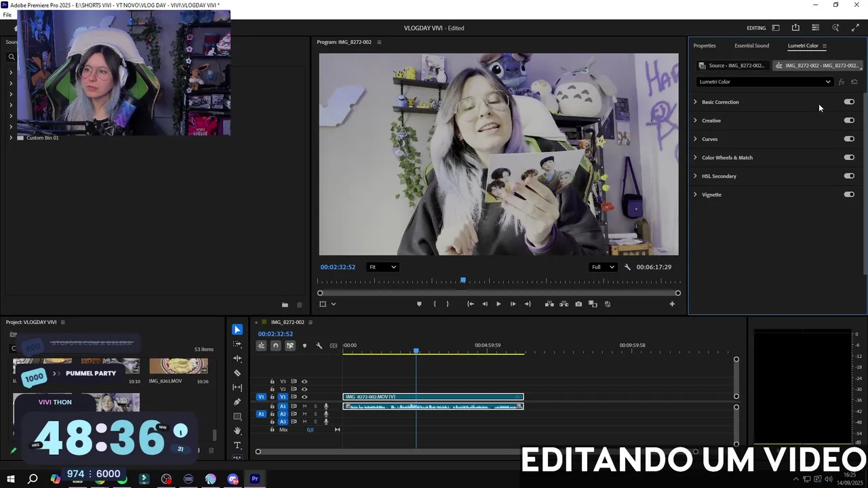Select the Hand tool

(x=237, y=430)
